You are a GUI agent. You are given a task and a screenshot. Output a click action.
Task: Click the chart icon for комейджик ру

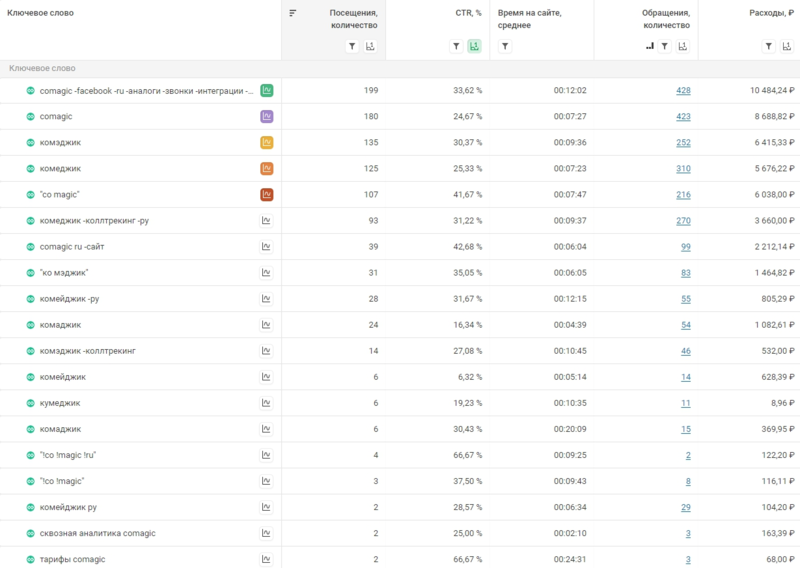coord(266,507)
